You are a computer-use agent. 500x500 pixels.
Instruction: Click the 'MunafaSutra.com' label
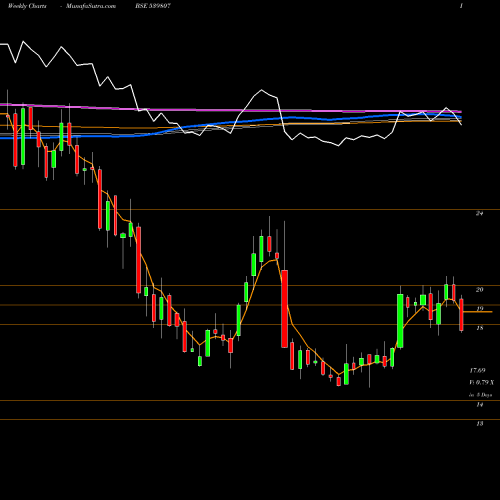[91, 6]
